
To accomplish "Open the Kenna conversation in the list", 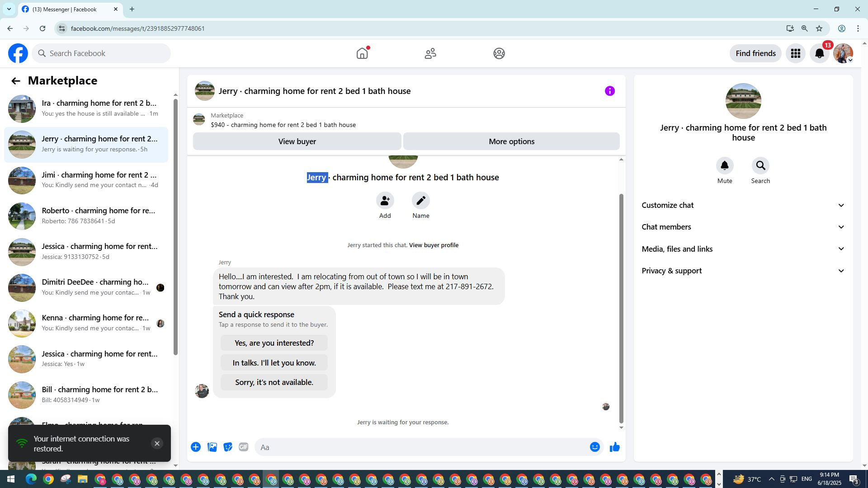I will coord(86,323).
